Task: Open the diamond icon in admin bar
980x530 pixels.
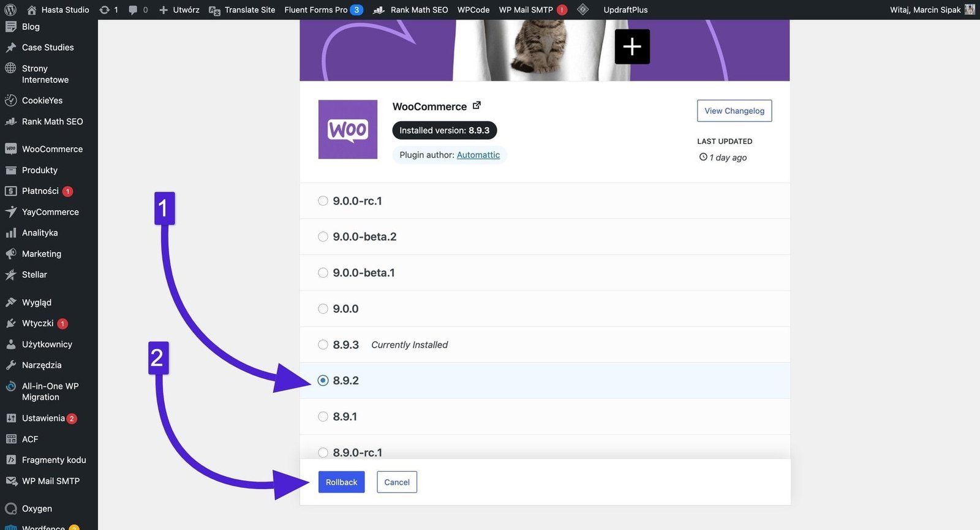Action: pos(583,10)
